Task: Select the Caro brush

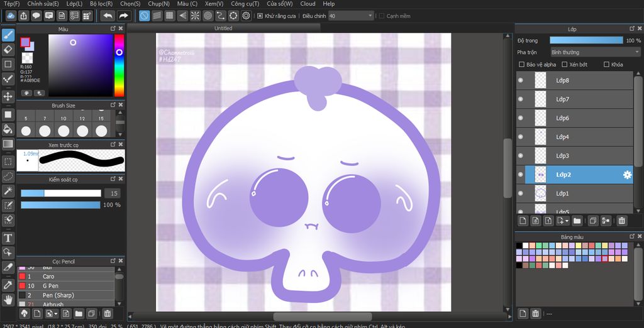Action: (66, 276)
